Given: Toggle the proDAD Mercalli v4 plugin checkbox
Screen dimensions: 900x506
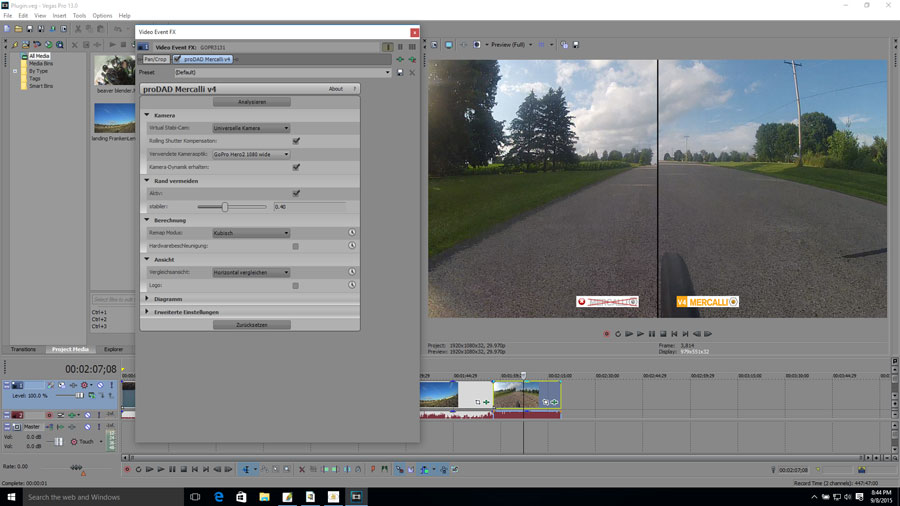Looking at the screenshot, I should coord(177,59).
